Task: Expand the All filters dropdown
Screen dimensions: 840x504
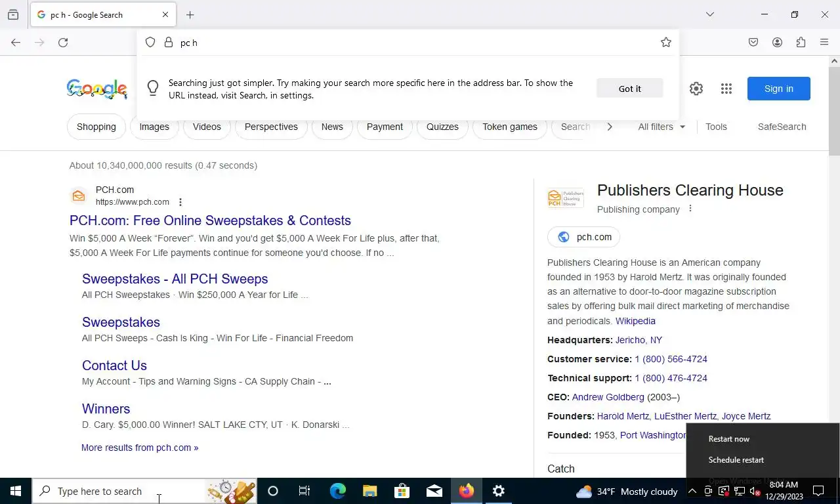Action: 661,127
